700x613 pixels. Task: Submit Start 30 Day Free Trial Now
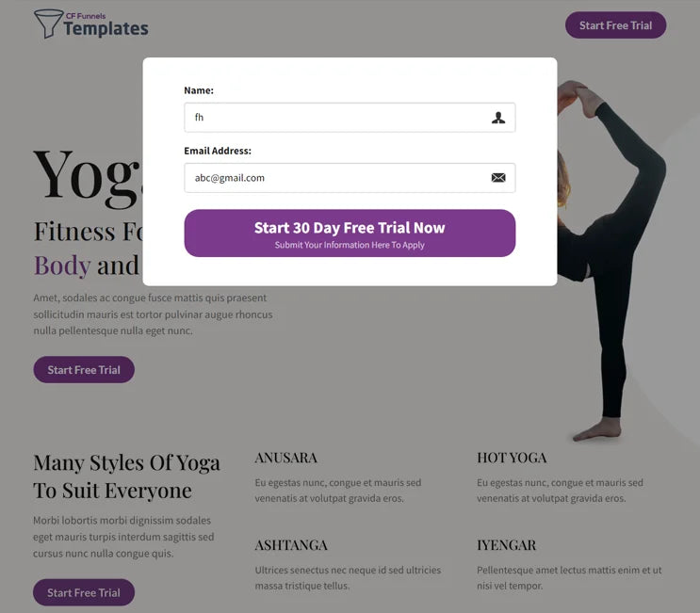350,234
